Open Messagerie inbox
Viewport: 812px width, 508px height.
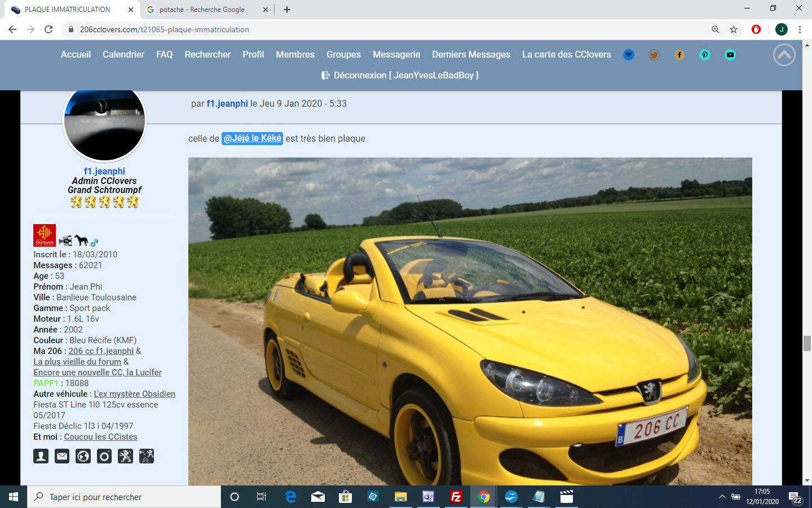pos(396,54)
